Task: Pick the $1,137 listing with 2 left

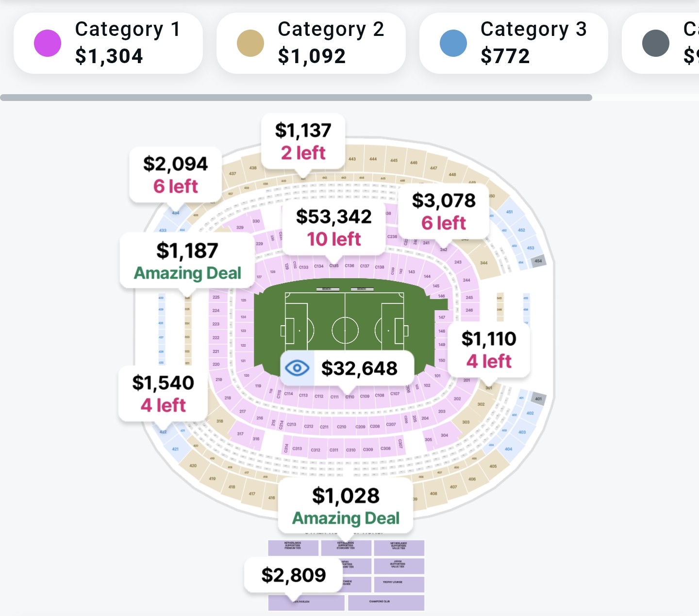Action: pyautogui.click(x=303, y=141)
